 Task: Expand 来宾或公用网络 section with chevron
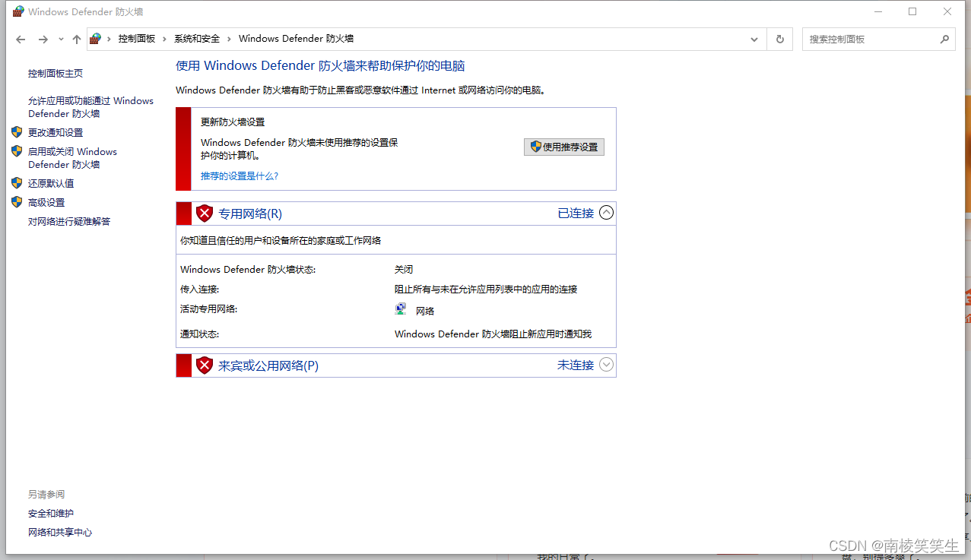click(x=606, y=365)
